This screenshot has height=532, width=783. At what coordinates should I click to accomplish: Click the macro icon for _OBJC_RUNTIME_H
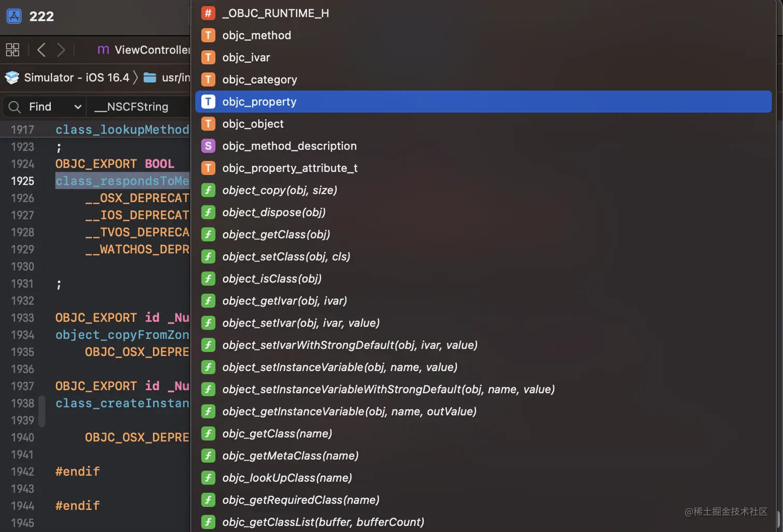pos(208,13)
